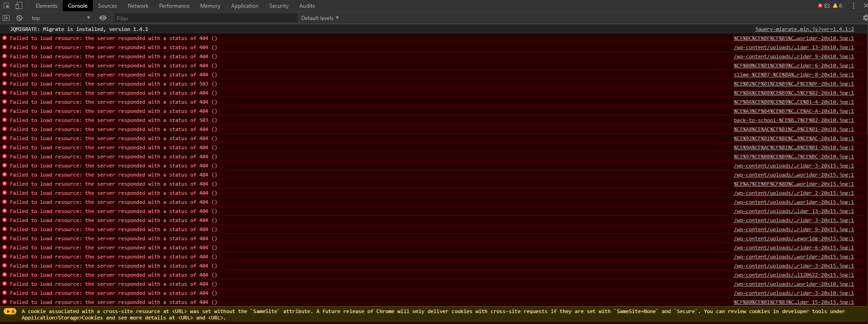Open the slime-%CE%B7 rldgr-8-20x10.jpg link

794,75
